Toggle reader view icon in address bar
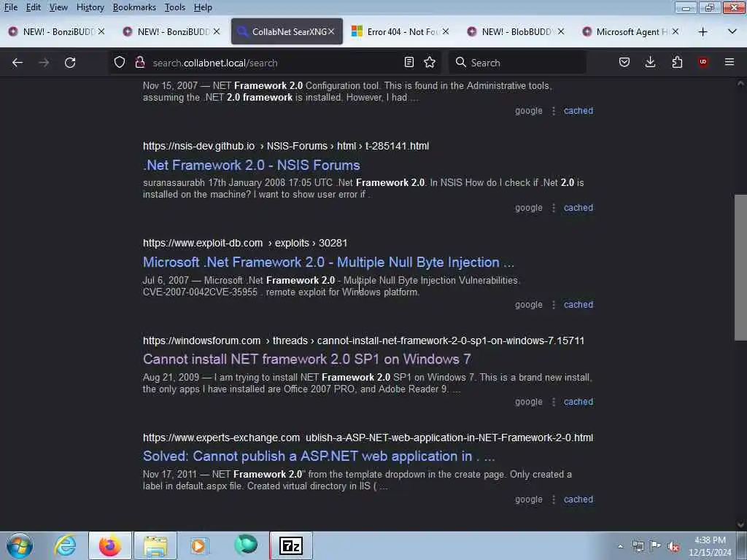Viewport: 747px width, 560px height. click(409, 63)
